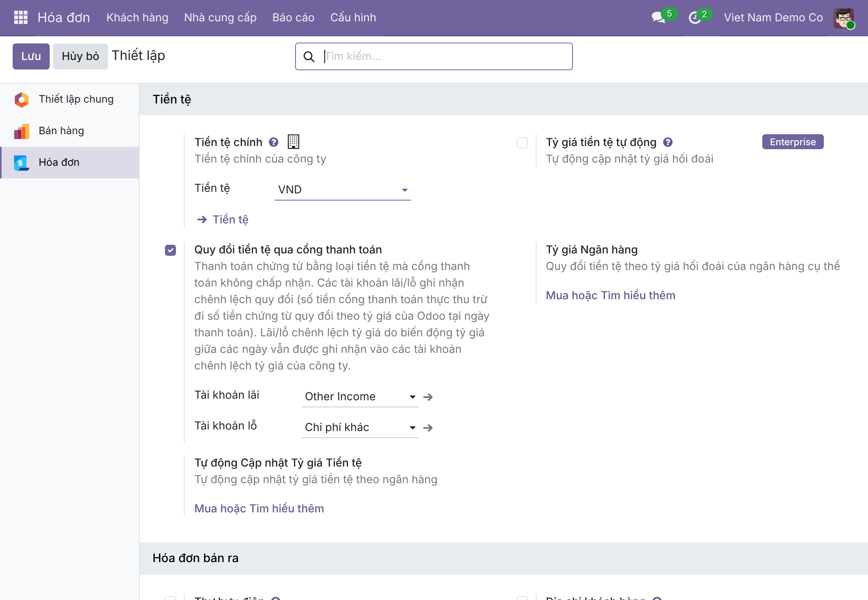Open the messages chat bubble icon
This screenshot has height=600, width=868.
(658, 17)
